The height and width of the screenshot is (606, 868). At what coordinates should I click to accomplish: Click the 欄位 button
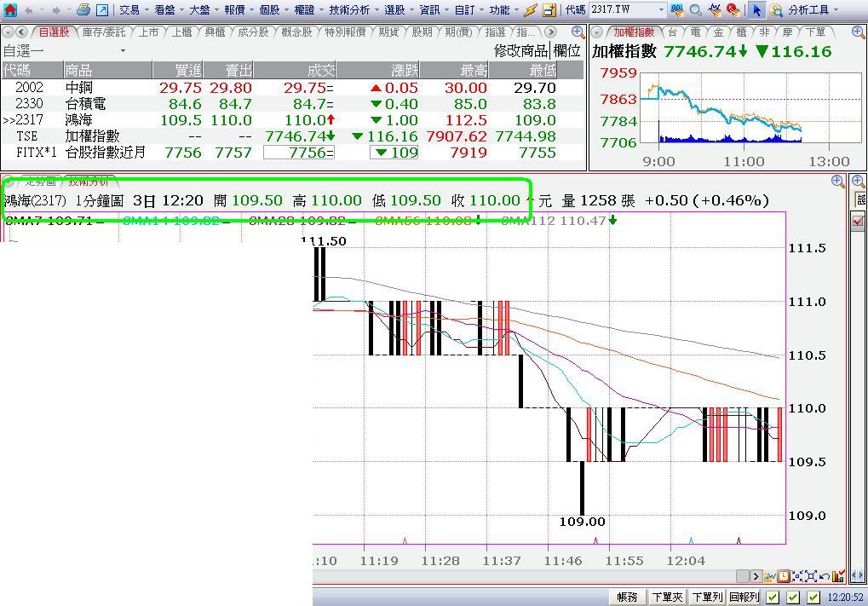click(566, 51)
